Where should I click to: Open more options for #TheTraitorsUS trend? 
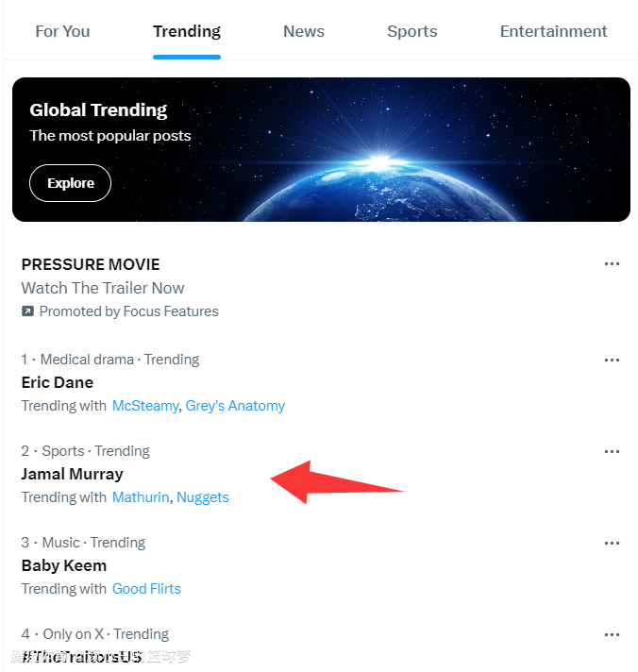612,634
